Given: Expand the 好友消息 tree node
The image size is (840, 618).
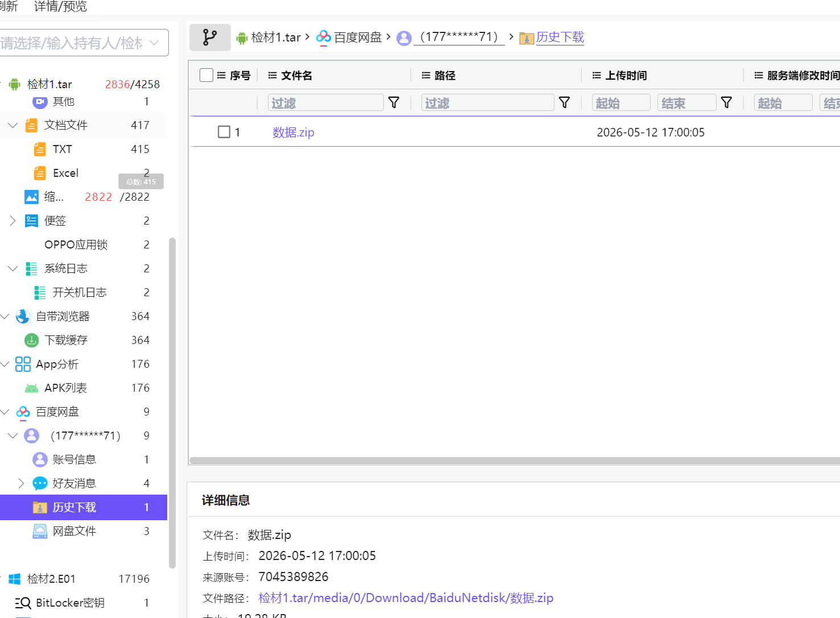Looking at the screenshot, I should 21,483.
